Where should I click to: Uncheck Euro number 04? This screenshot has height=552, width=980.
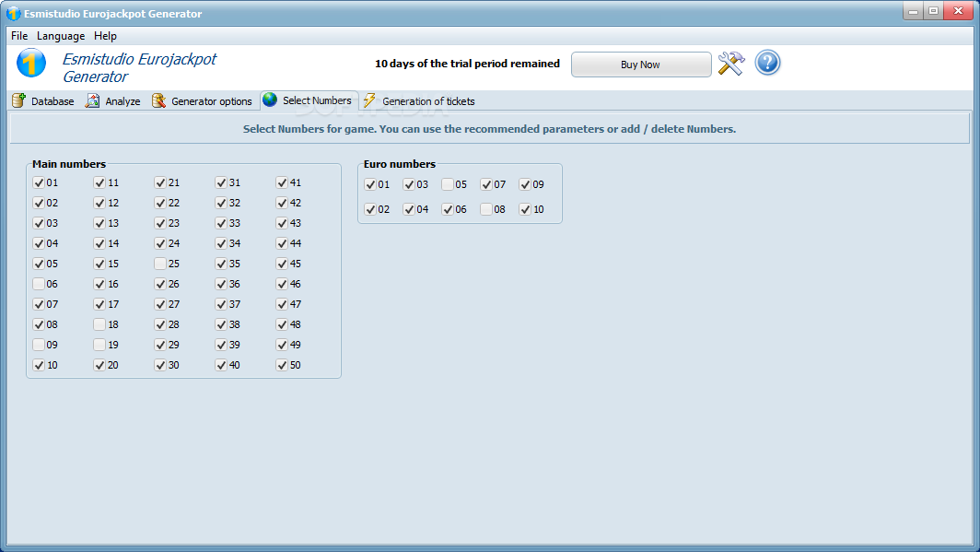click(409, 209)
